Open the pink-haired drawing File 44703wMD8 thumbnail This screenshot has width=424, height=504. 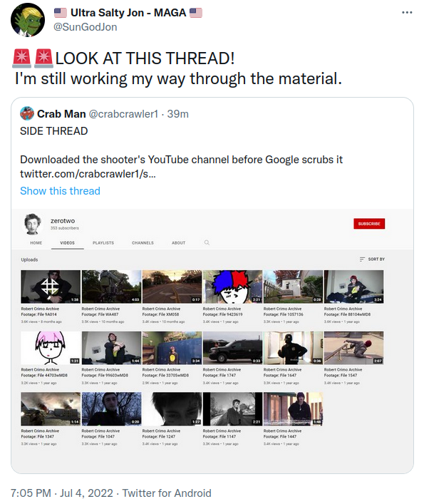click(x=51, y=348)
